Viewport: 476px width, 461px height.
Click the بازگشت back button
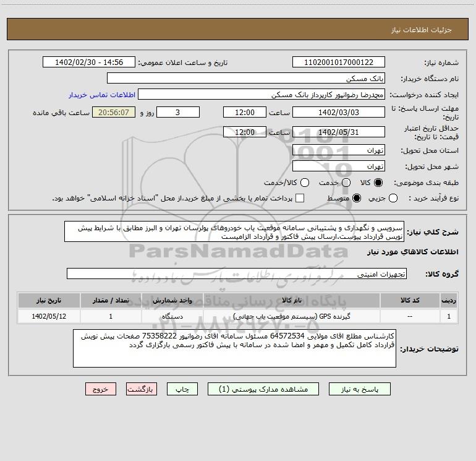pyautogui.click(x=142, y=389)
